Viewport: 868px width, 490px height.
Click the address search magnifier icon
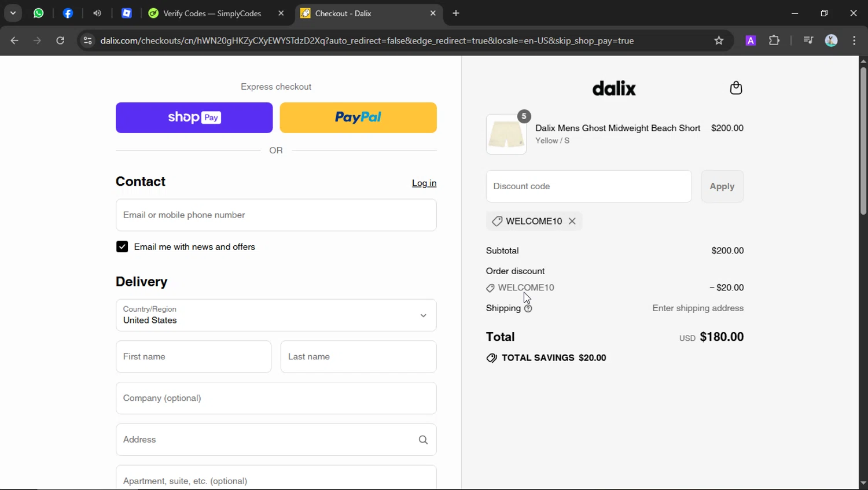click(423, 440)
